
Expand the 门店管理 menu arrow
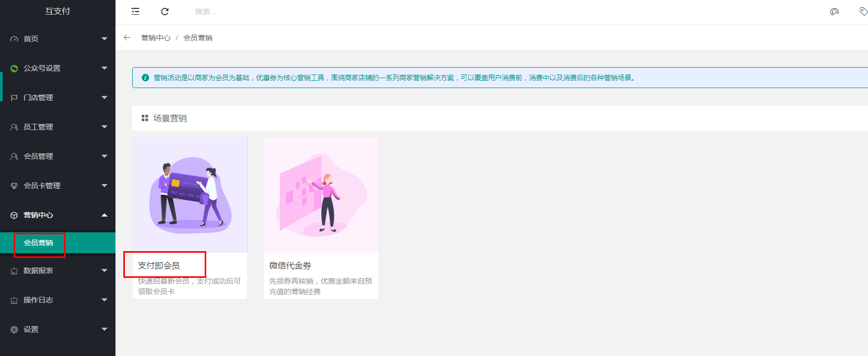[104, 98]
